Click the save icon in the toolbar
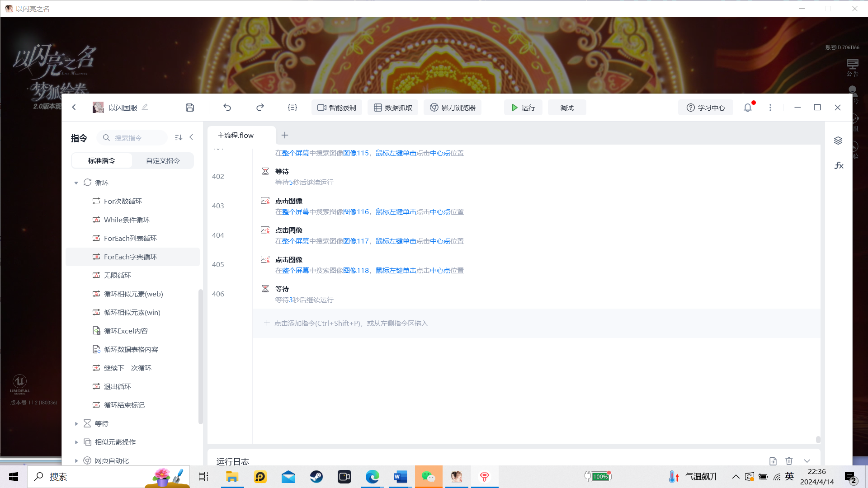Viewport: 868px width, 488px height. tap(190, 108)
